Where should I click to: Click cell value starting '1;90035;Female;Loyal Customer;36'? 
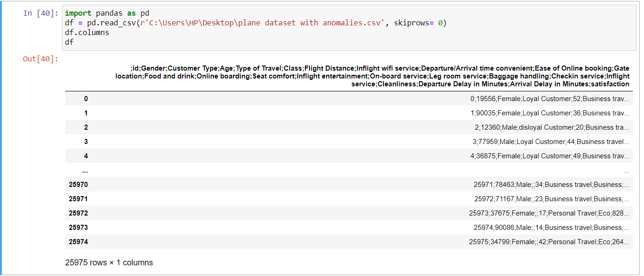click(x=550, y=113)
